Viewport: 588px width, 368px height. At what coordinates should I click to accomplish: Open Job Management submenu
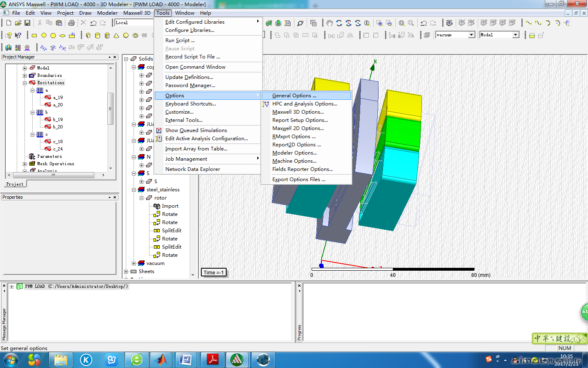pos(208,159)
